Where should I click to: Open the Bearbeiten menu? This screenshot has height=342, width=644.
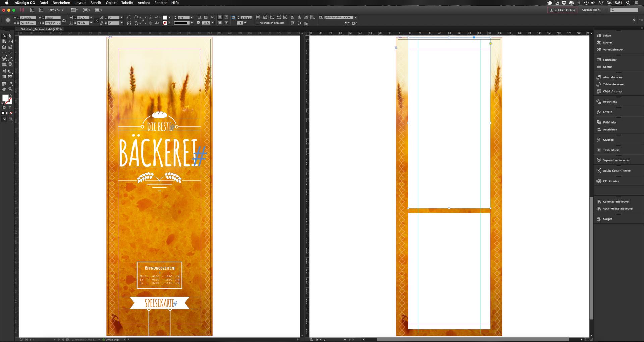[61, 3]
